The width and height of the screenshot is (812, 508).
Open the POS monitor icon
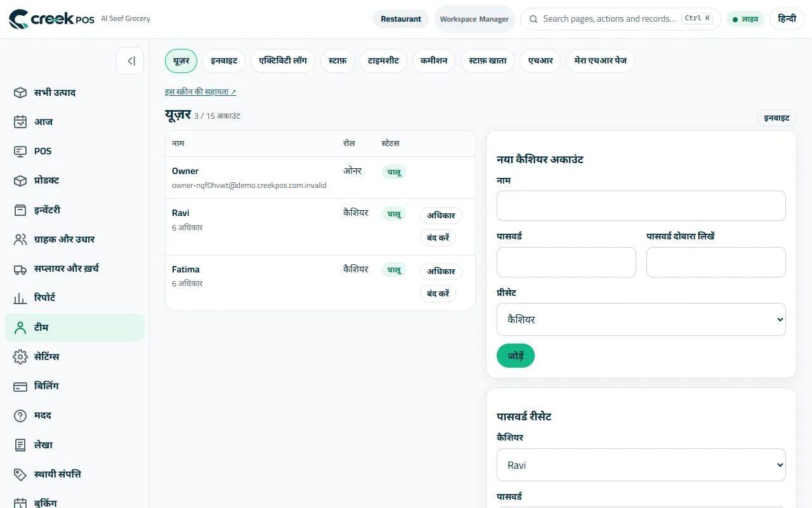click(x=20, y=151)
